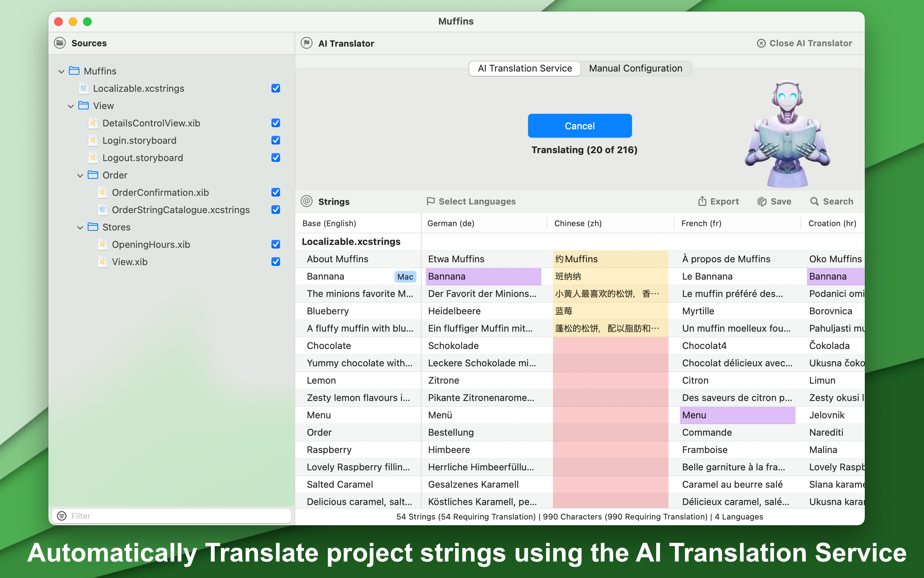Toggle the Login.storyboard checkbox
Image resolution: width=924 pixels, height=578 pixels.
click(276, 140)
